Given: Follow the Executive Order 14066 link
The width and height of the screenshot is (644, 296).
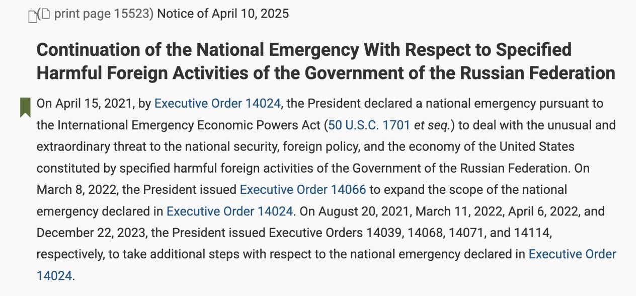Looking at the screenshot, I should 303,190.
